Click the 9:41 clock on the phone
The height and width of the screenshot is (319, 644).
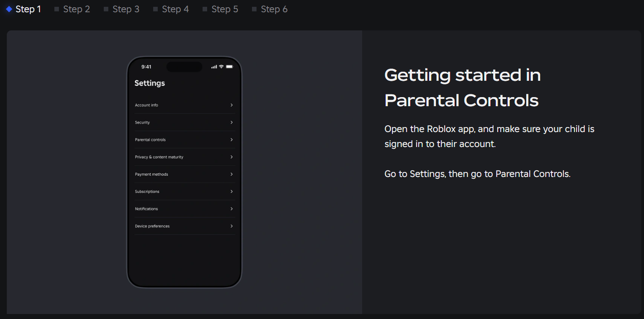tap(146, 67)
